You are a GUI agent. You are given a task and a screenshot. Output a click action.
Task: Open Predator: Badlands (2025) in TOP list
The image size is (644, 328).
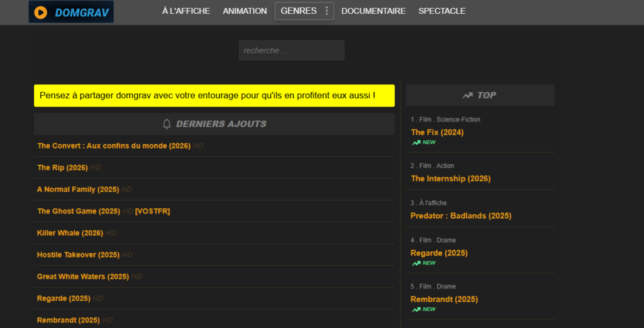[460, 216]
